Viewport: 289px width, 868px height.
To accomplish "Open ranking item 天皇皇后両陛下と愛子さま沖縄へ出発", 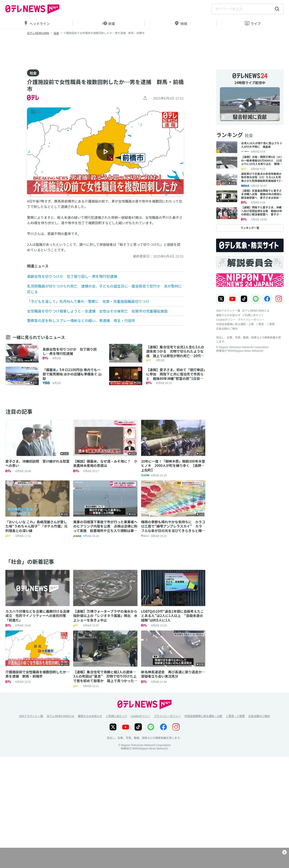I will [x=262, y=194].
